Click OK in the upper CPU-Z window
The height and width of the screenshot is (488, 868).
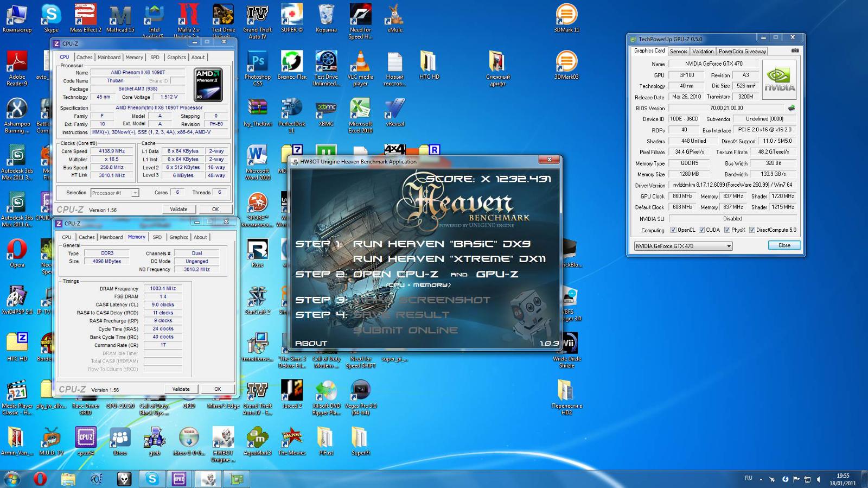click(x=215, y=210)
